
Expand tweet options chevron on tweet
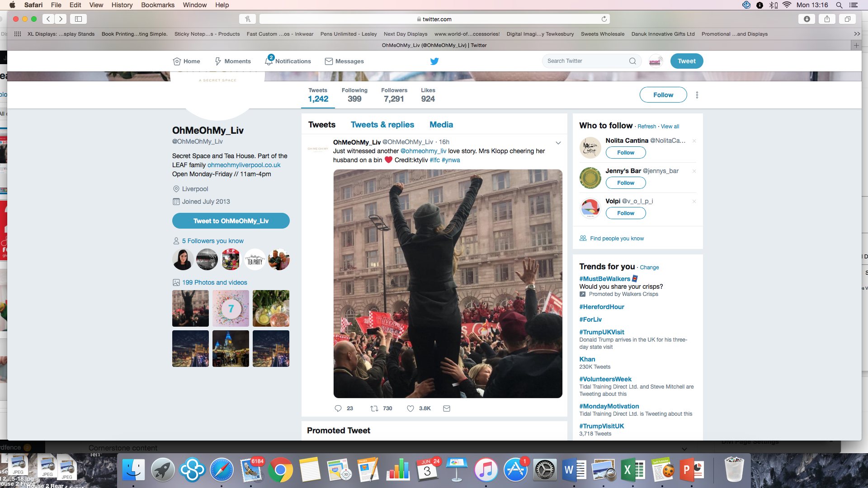tap(558, 143)
